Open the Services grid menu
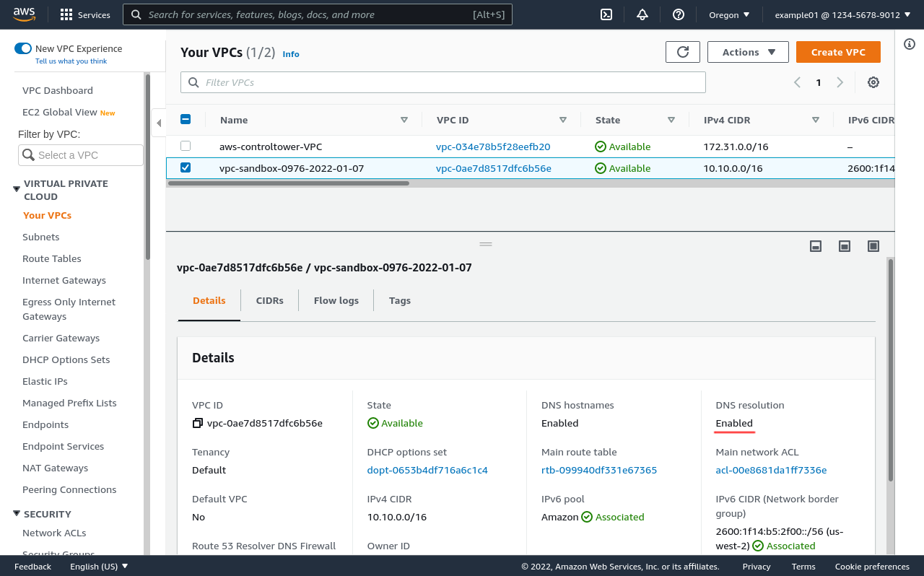This screenshot has width=924, height=576. (85, 14)
